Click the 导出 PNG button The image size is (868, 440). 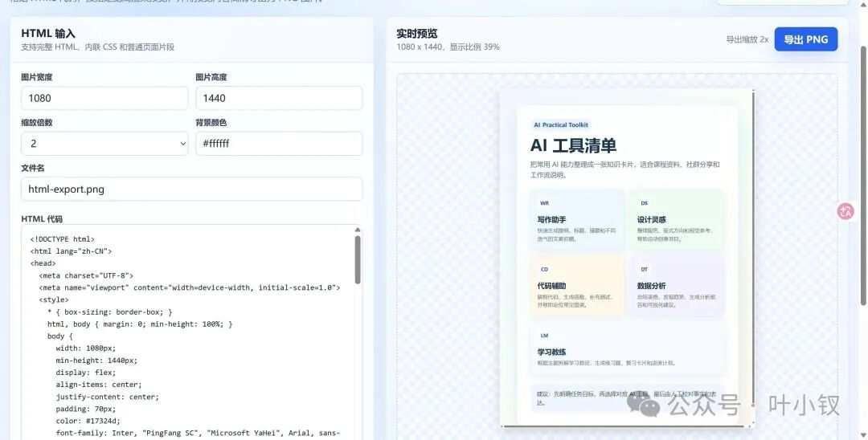[x=805, y=39]
